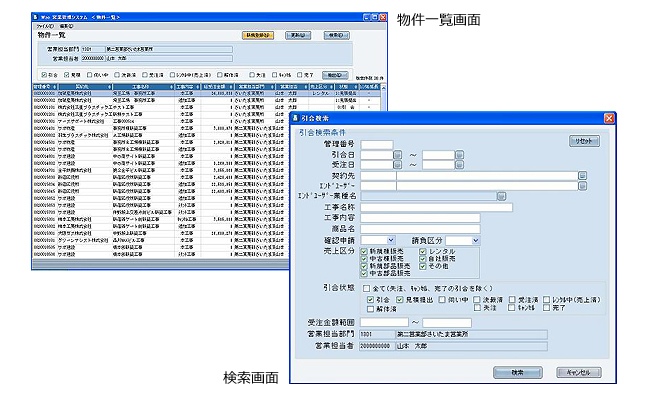Open the calendar picker for 引合日 end date
650x400 pixels.
[459, 155]
